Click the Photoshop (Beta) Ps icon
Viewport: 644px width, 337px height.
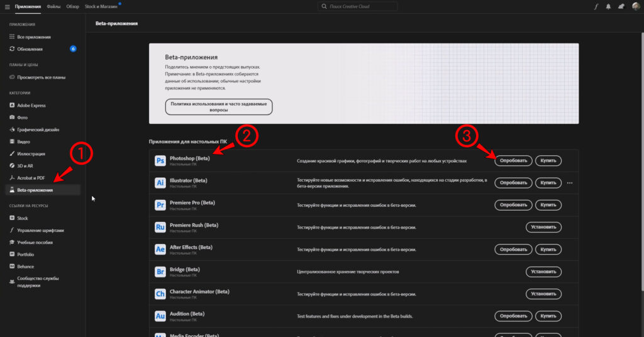(x=160, y=160)
